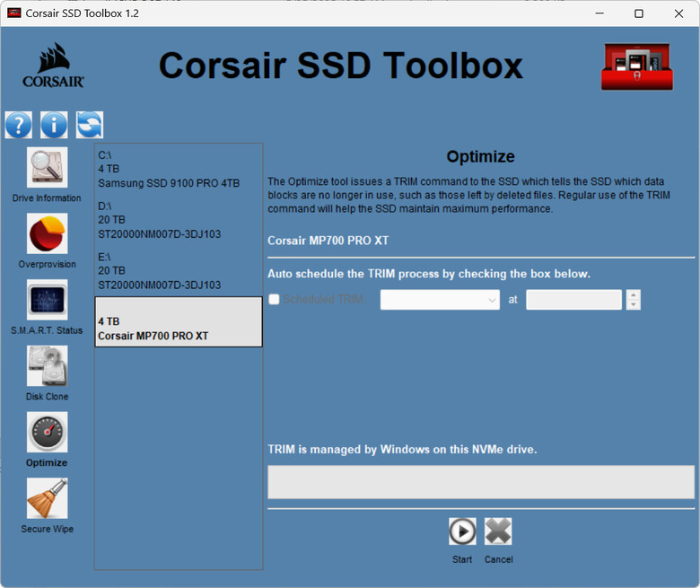Image resolution: width=700 pixels, height=588 pixels.
Task: Click the Start play icon
Action: pos(462,531)
